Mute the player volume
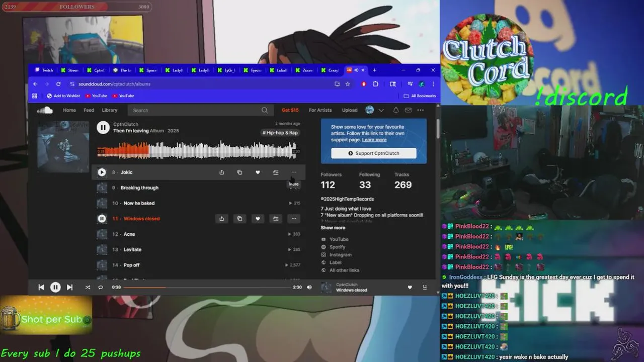The height and width of the screenshot is (362, 644). 309,287
